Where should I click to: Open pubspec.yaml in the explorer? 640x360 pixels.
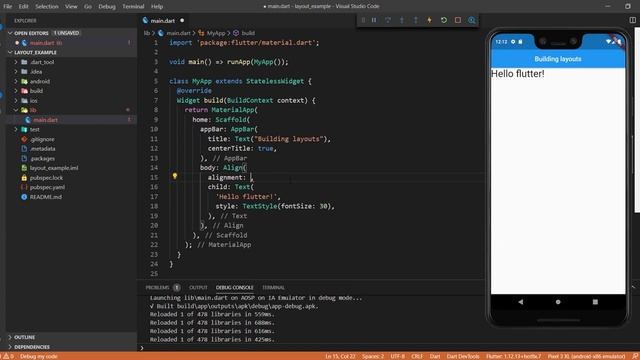(x=47, y=187)
